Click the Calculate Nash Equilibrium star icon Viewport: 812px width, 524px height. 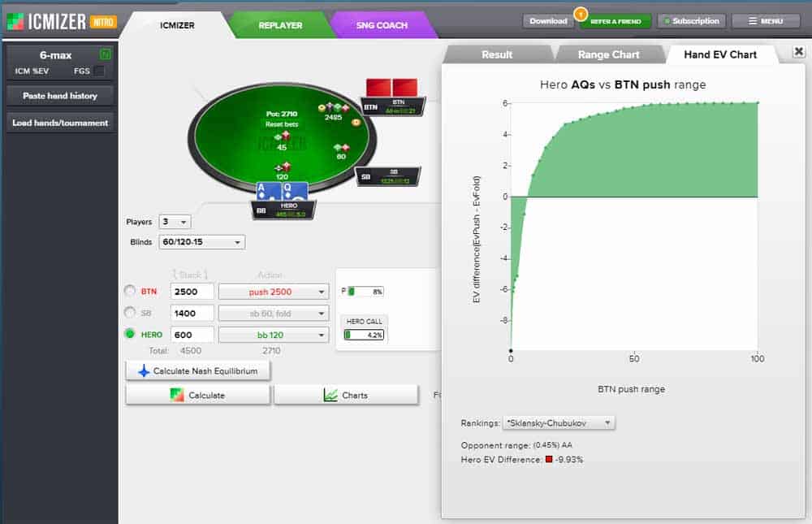[x=144, y=371]
